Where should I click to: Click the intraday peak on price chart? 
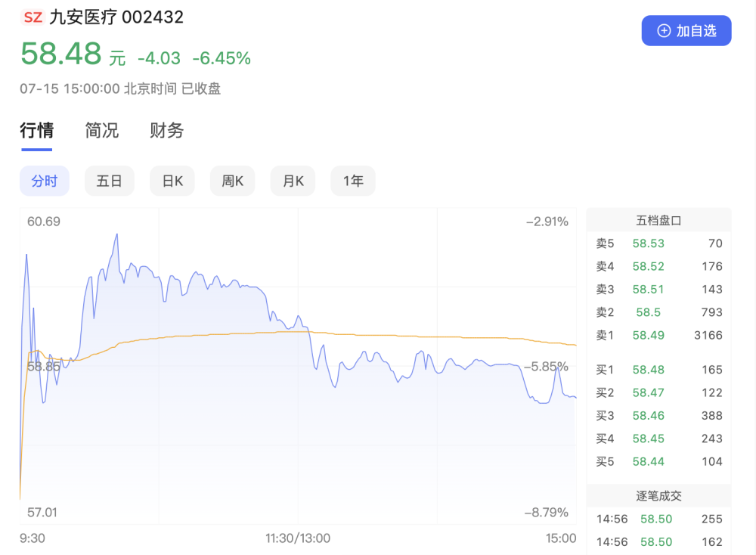click(x=116, y=235)
